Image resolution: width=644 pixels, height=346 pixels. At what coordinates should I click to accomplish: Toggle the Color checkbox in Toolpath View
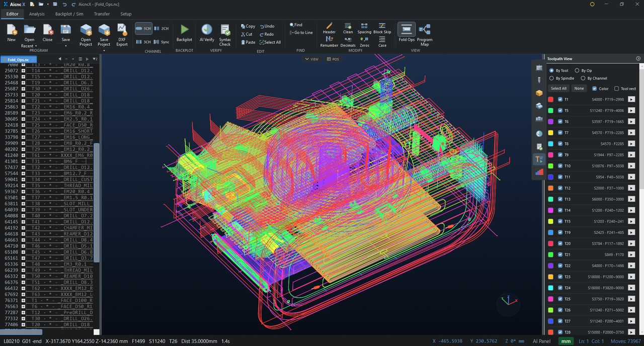pyautogui.click(x=594, y=89)
